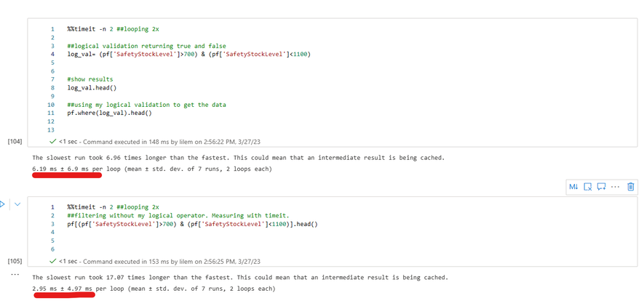Expand run options chevron beside play button
The image size is (644, 301).
tap(17, 204)
